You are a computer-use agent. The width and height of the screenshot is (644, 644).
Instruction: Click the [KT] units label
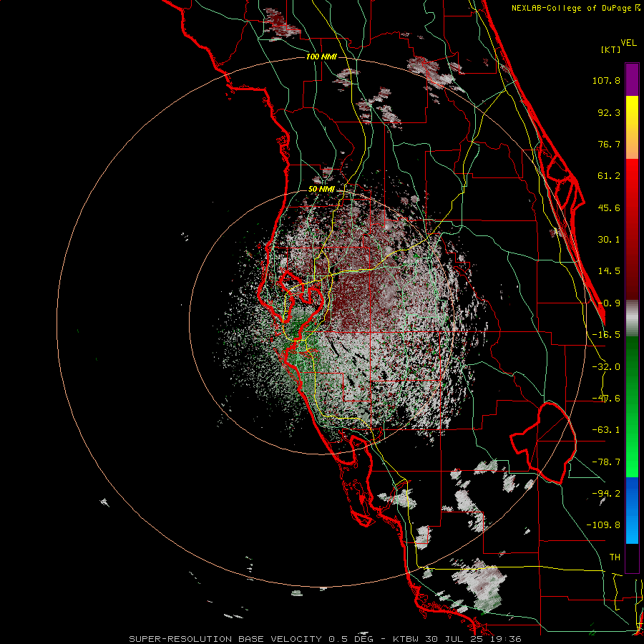pos(611,50)
